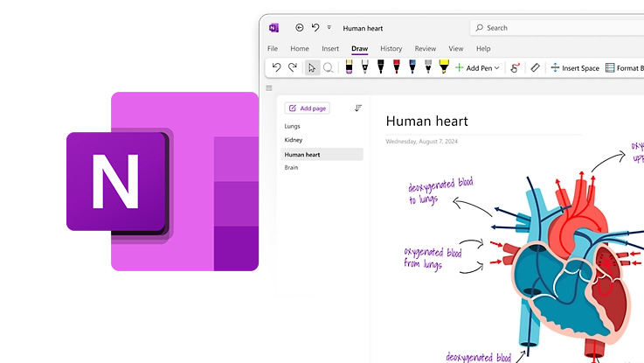
Task: Toggle the navigation pane hamburger icon
Action: [269, 88]
